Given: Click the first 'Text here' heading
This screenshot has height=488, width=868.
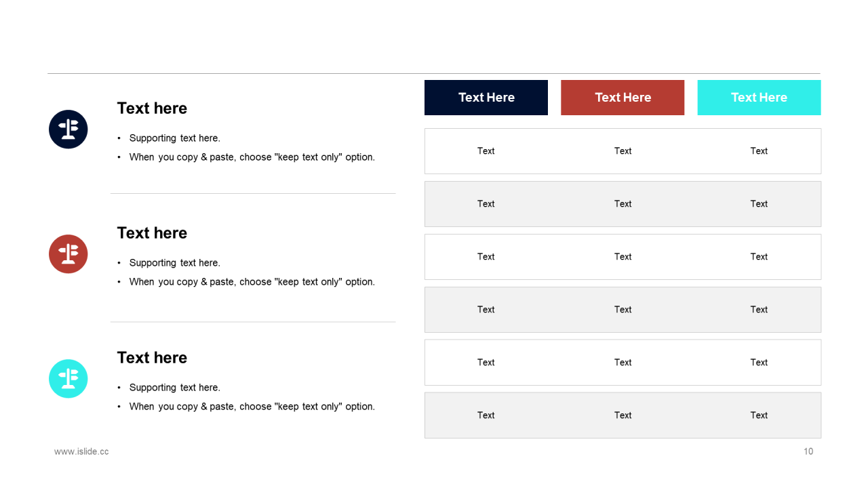Looking at the screenshot, I should click(152, 108).
